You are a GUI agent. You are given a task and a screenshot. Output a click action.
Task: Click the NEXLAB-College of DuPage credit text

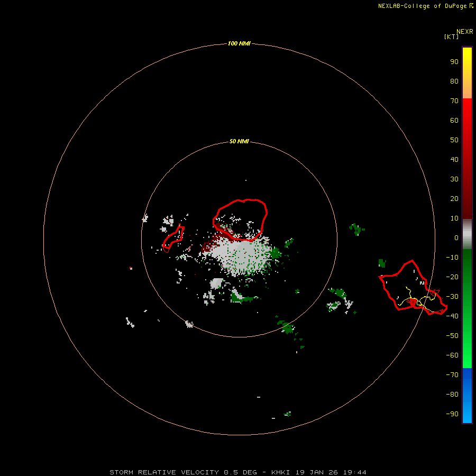point(425,6)
